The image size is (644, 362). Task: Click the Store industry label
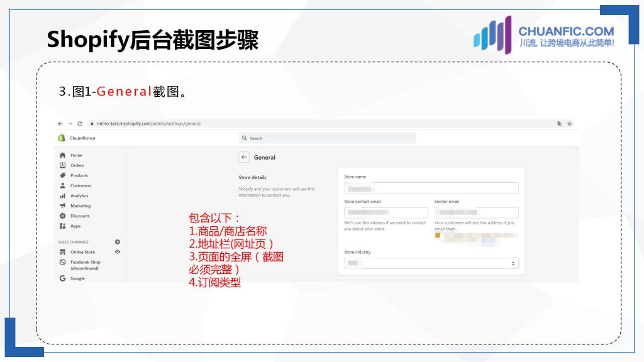pyautogui.click(x=357, y=252)
